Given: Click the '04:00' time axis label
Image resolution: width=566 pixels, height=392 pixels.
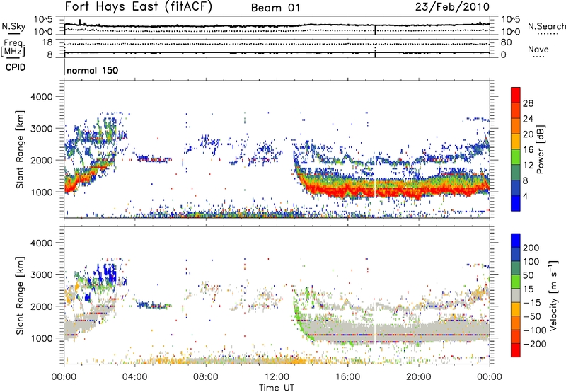Looking at the screenshot, I should pyautogui.click(x=135, y=377).
